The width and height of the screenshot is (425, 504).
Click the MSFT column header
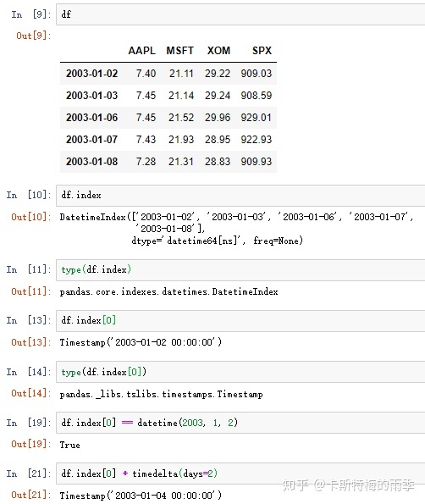click(x=179, y=51)
